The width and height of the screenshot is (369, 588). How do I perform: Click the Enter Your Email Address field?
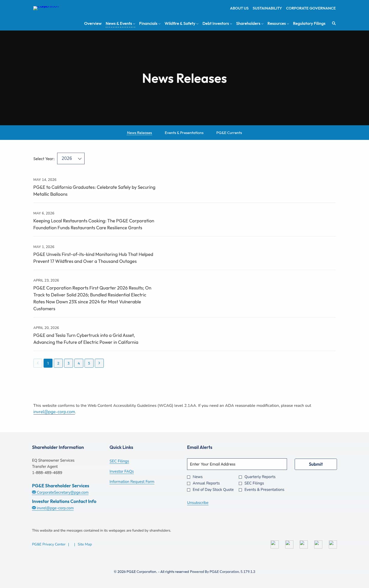[x=237, y=464]
